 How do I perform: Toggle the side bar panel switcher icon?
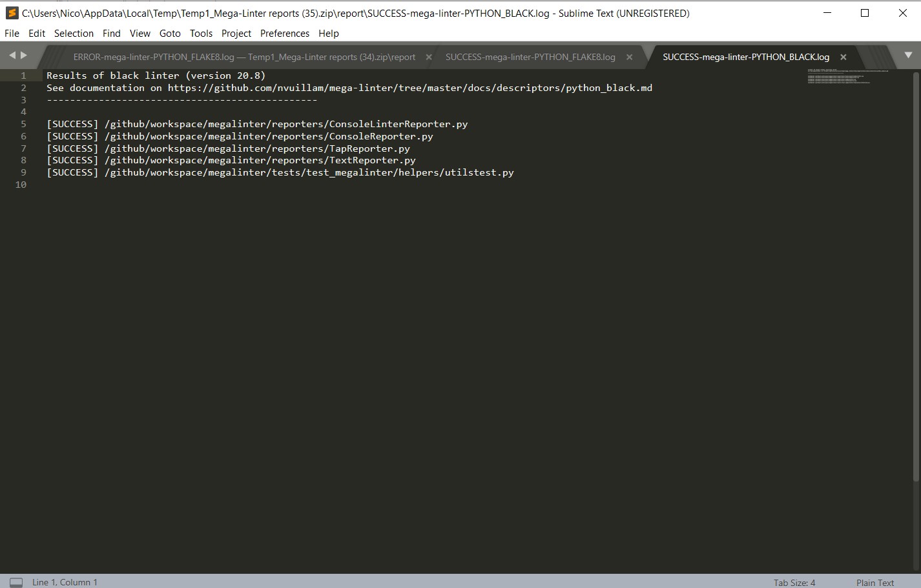[16, 582]
